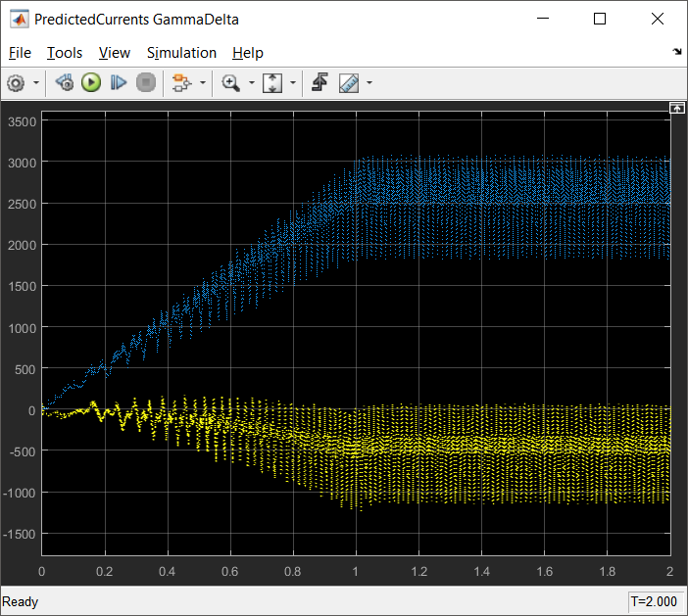Run the simulation with the green play button

tap(91, 83)
